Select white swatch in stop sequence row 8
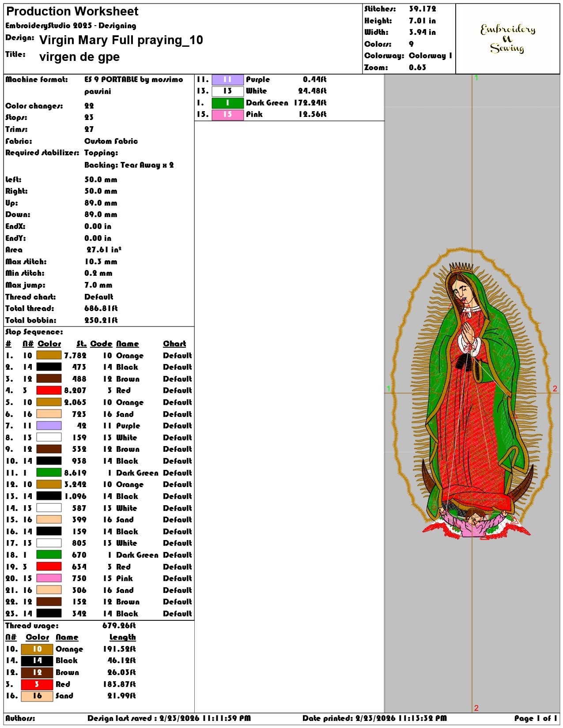The width and height of the screenshot is (563, 728). pos(49,438)
